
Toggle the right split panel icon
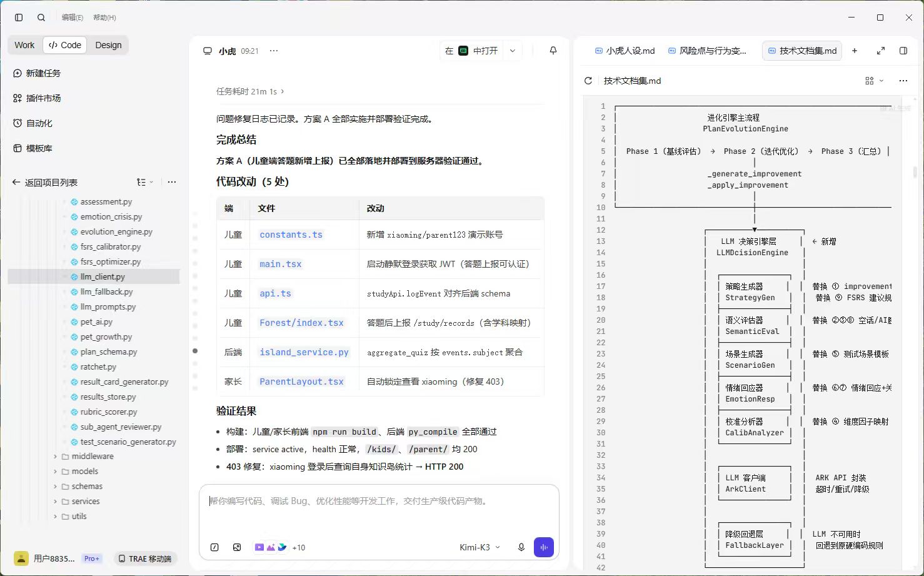tap(903, 51)
